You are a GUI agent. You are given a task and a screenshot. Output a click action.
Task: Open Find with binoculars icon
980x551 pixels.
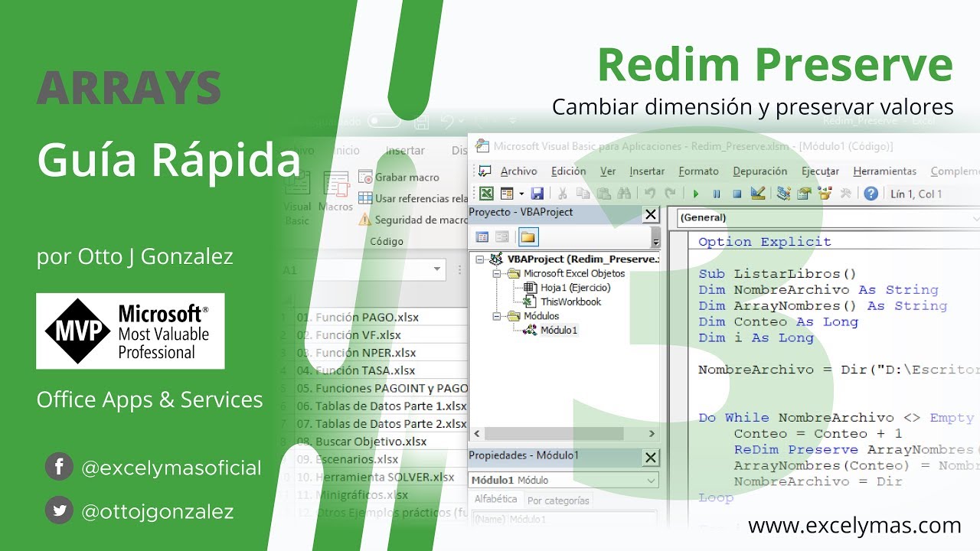coord(623,194)
